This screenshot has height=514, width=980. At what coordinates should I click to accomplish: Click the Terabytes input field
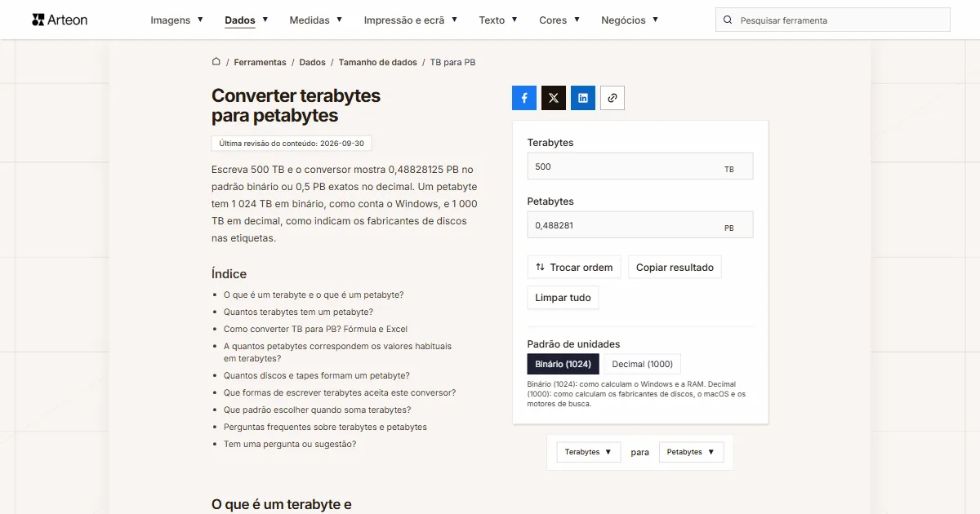[640, 166]
